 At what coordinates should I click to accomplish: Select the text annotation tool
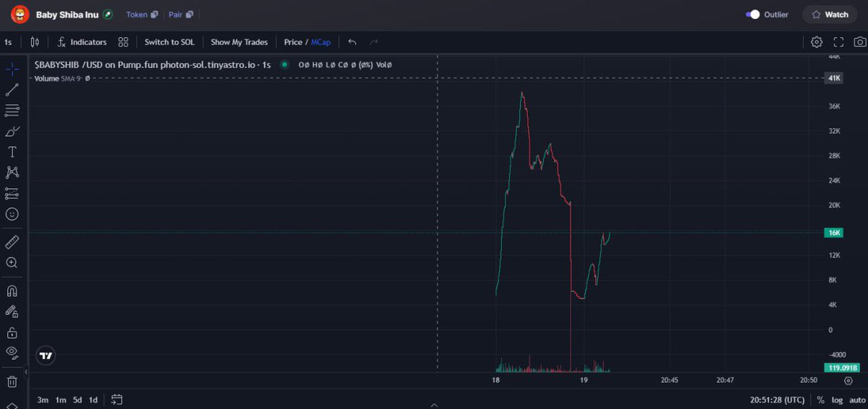pos(12,152)
